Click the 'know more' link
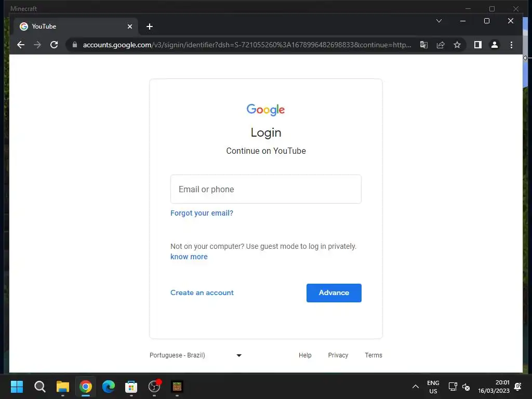The width and height of the screenshot is (532, 399). pyautogui.click(x=189, y=257)
